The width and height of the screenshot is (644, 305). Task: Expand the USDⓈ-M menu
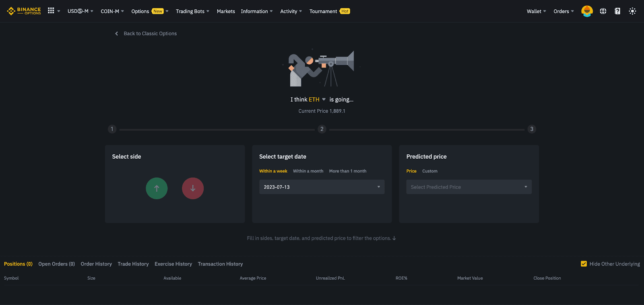click(80, 11)
